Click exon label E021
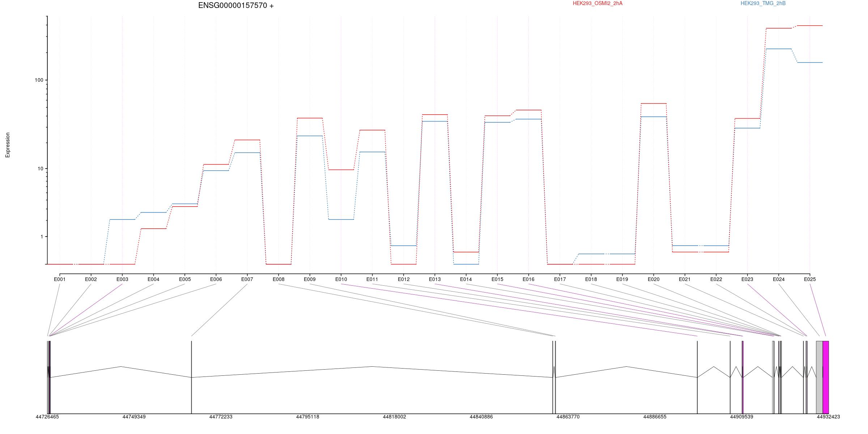868x434 pixels. coord(685,279)
